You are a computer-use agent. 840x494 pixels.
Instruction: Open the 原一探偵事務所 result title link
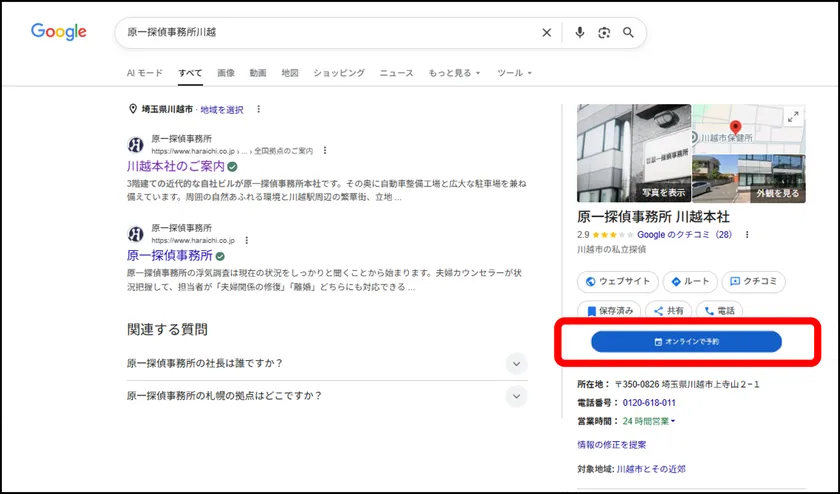pos(170,256)
